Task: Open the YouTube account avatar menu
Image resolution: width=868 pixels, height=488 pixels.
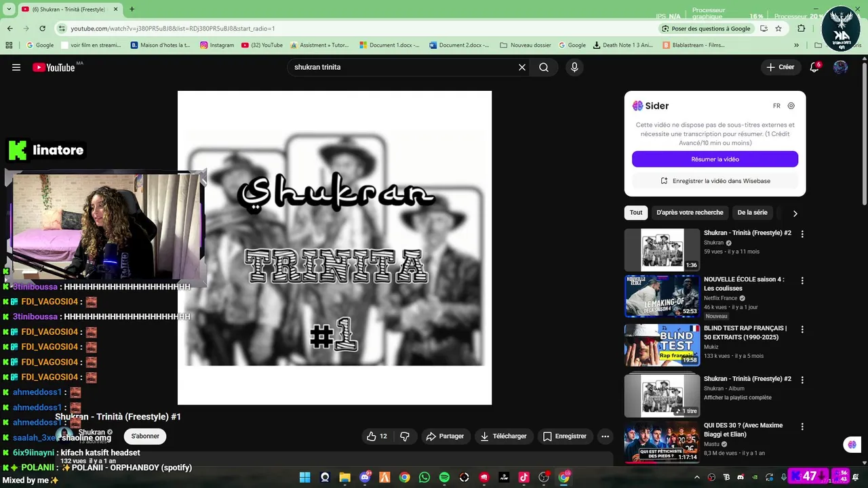Action: coord(840,67)
